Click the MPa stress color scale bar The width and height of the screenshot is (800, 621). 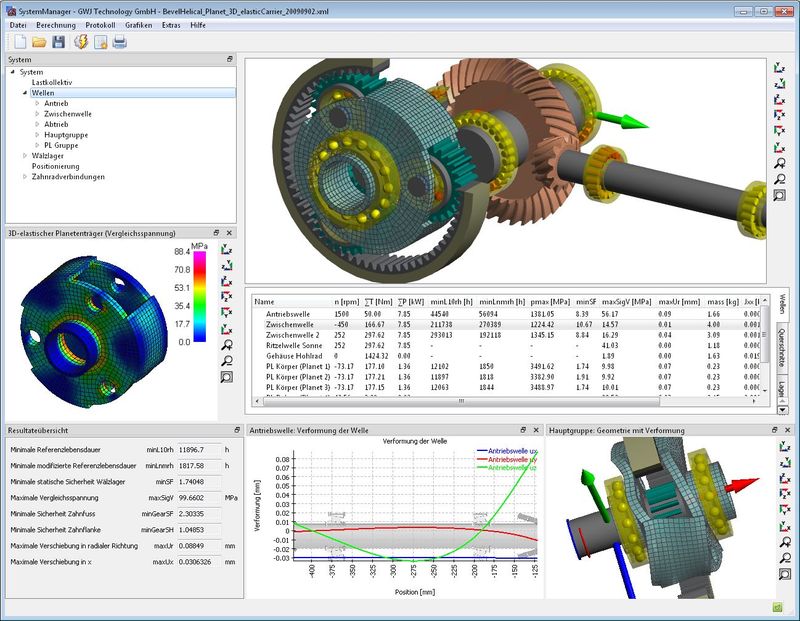coord(199,297)
